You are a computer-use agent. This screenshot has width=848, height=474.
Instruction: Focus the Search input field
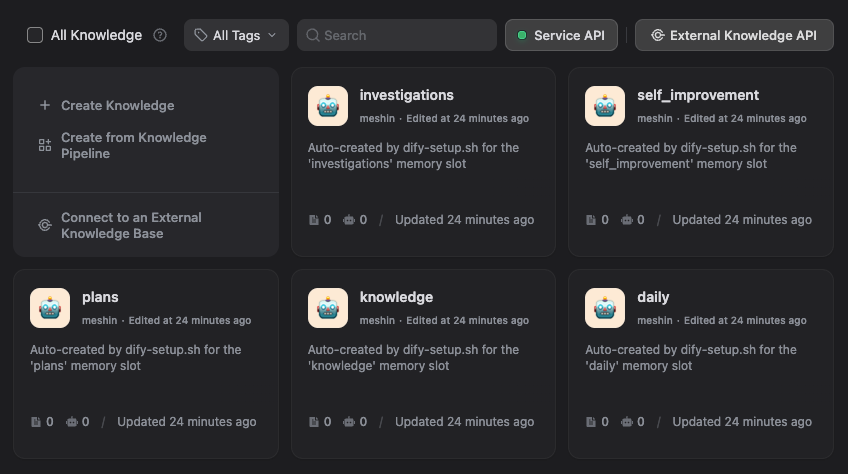coord(397,35)
